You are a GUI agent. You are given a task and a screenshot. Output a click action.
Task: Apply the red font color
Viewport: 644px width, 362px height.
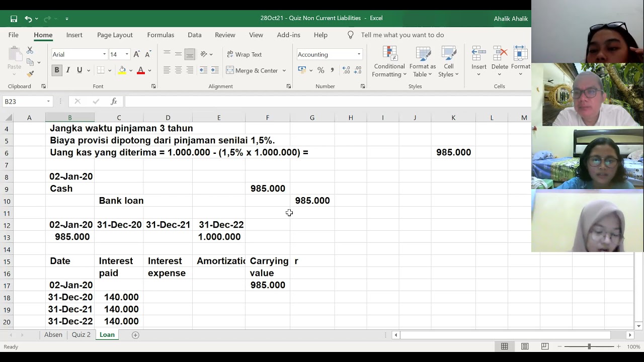(x=141, y=70)
